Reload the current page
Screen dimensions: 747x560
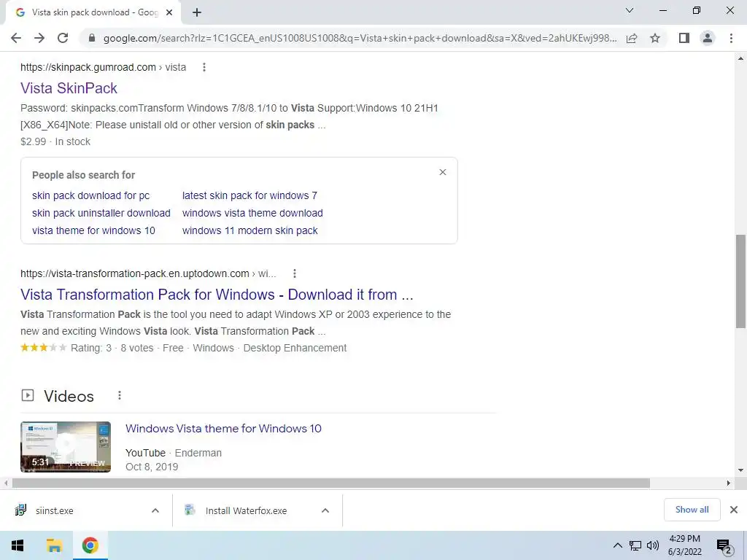63,38
